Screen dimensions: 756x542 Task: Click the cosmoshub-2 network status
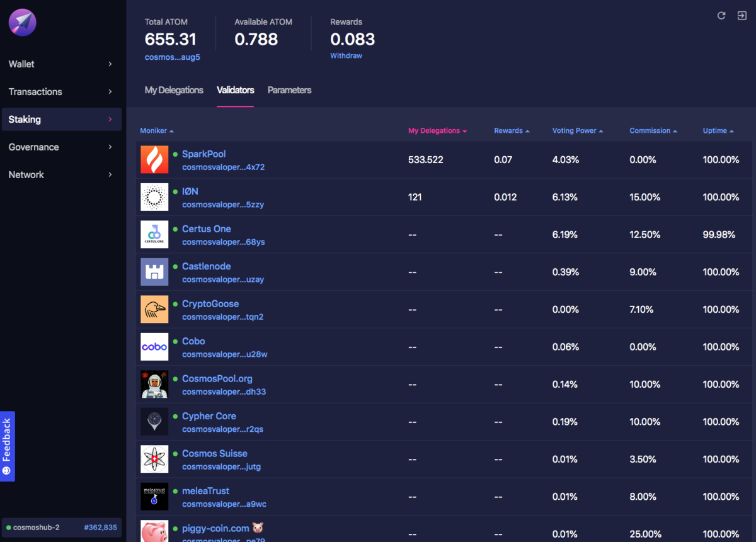32,528
